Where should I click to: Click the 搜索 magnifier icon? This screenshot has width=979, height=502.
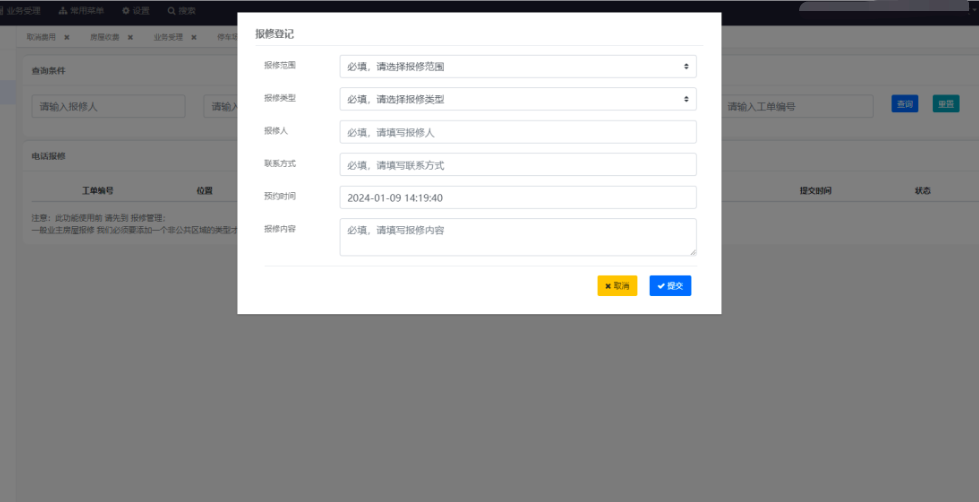pyautogui.click(x=172, y=10)
